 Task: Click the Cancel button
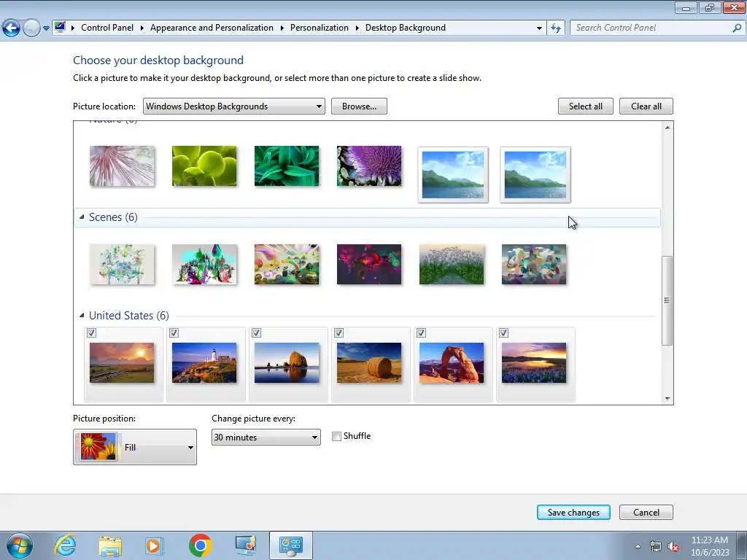[646, 513]
